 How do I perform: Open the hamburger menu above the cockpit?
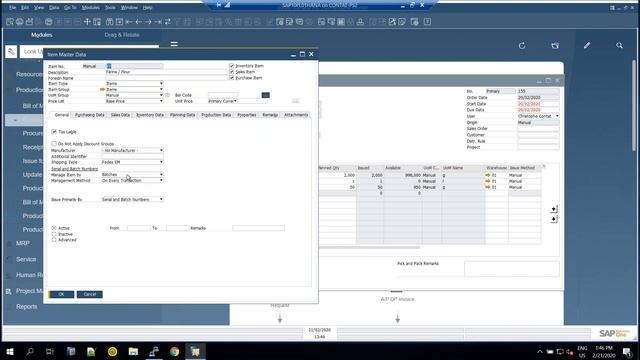click(x=174, y=44)
